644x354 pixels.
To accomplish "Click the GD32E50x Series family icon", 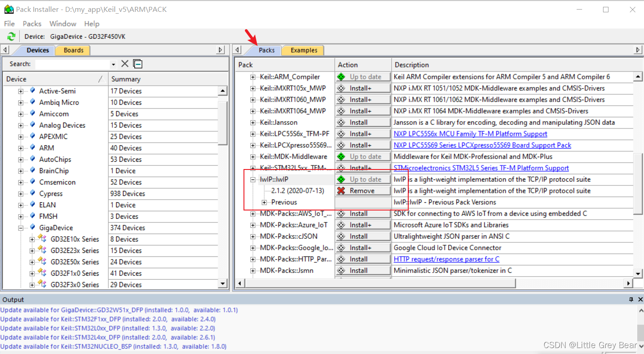I will pos(43,262).
